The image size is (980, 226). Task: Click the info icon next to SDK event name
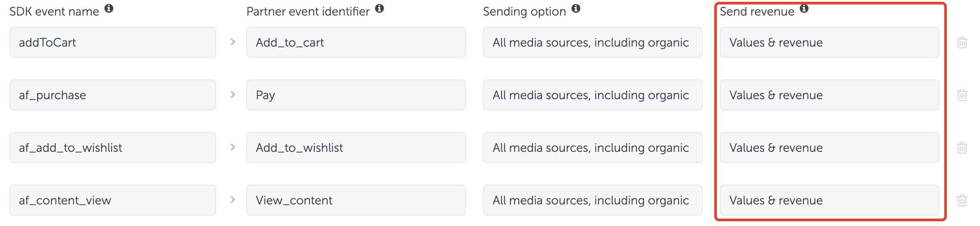109,8
